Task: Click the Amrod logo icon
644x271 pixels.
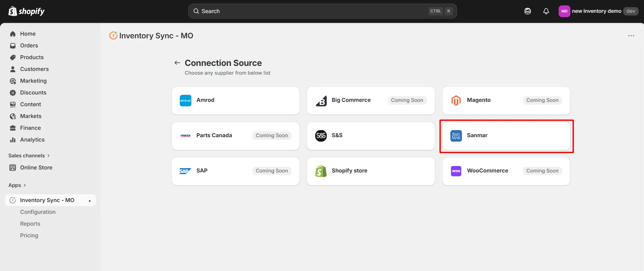Action: (186, 100)
